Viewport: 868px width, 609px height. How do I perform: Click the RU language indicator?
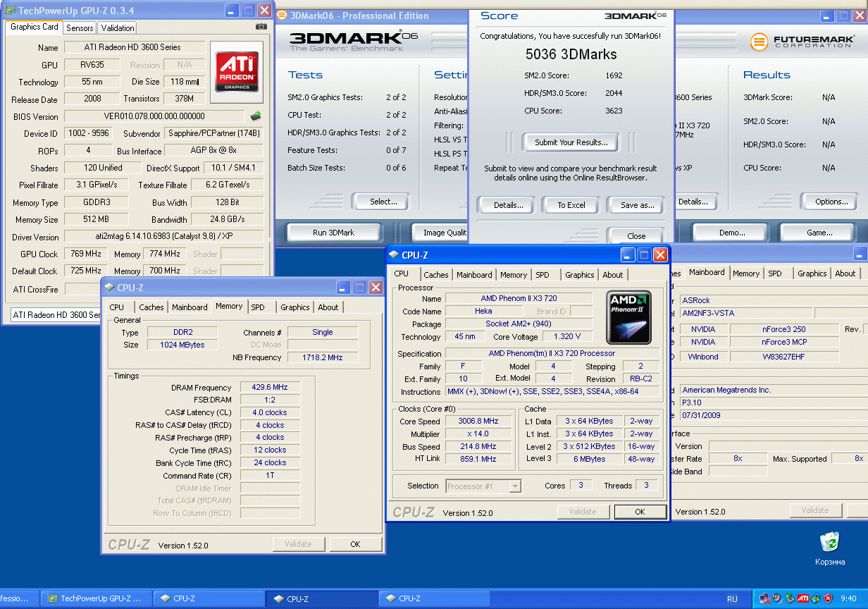coord(733,598)
